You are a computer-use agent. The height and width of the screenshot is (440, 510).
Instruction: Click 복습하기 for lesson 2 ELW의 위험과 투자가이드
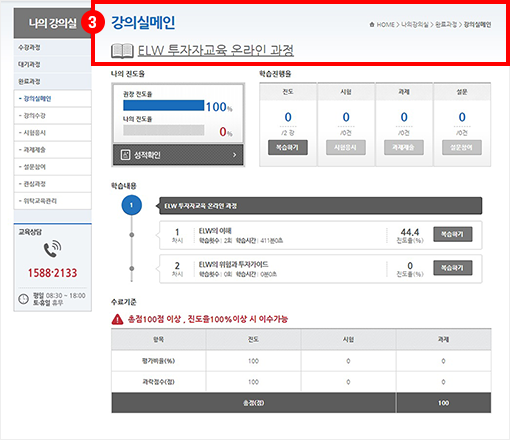pos(453,268)
